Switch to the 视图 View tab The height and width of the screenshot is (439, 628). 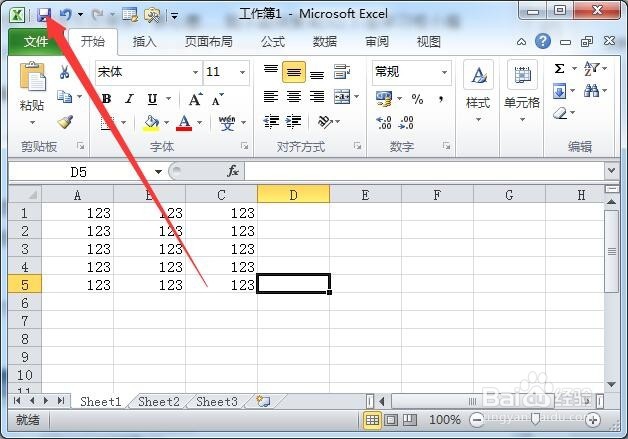[429, 41]
